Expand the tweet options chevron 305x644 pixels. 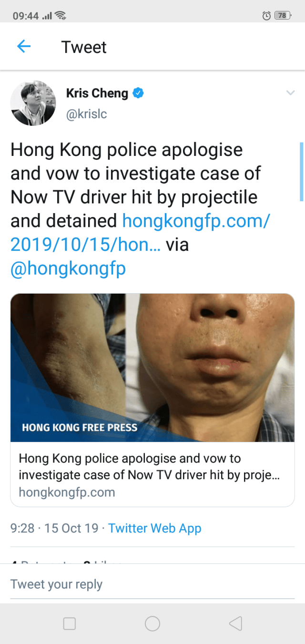click(x=290, y=93)
